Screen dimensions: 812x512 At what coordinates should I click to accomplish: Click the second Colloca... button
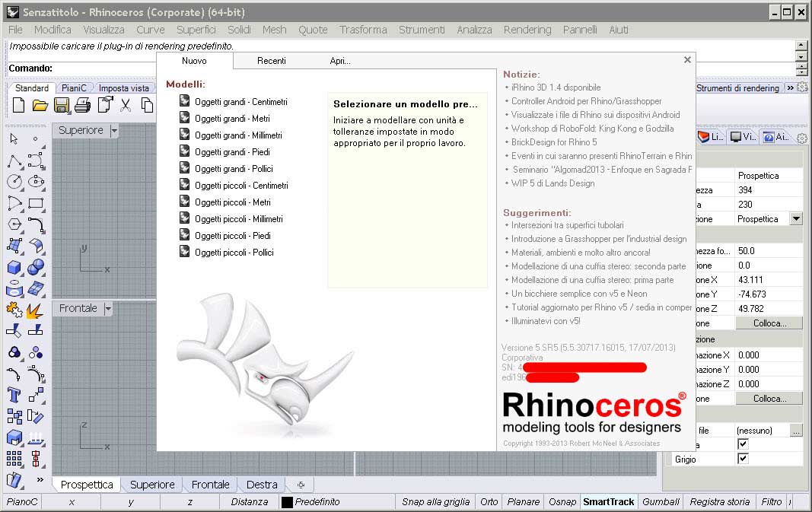(x=769, y=399)
